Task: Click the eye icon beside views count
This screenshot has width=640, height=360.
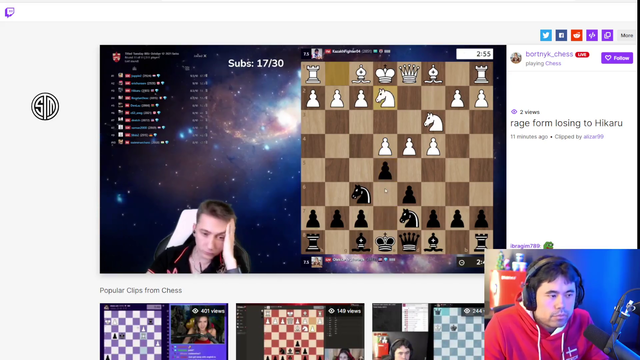Action: tap(514, 112)
